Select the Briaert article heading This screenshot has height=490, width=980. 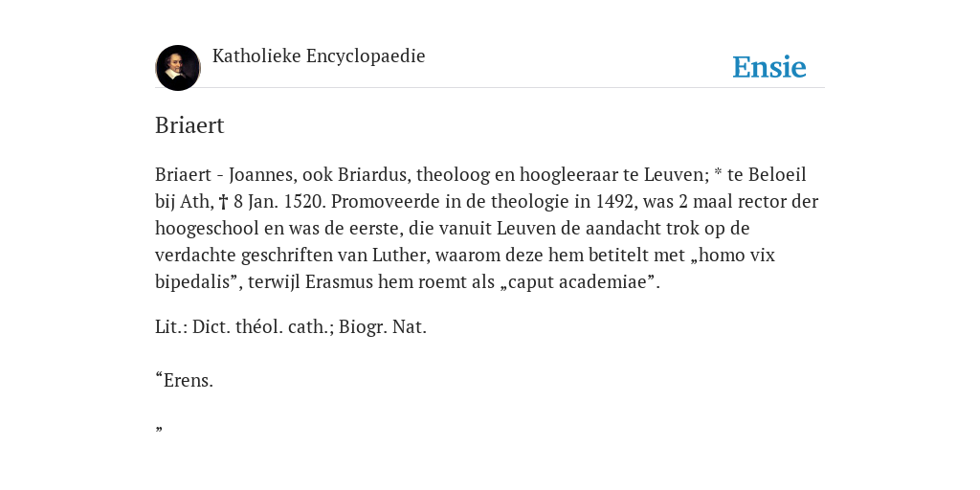[189, 125]
